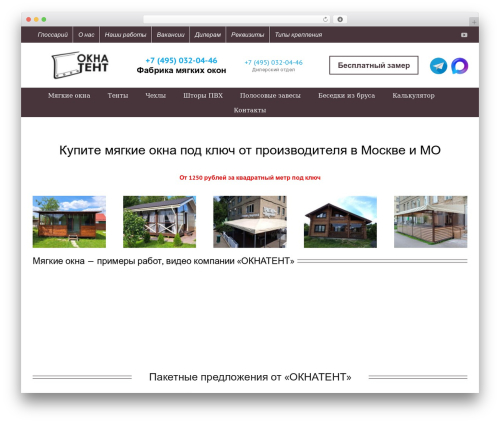Image resolution: width=500 pixels, height=423 pixels.
Task: Click the Пакетные предложения heading
Action: [250, 377]
